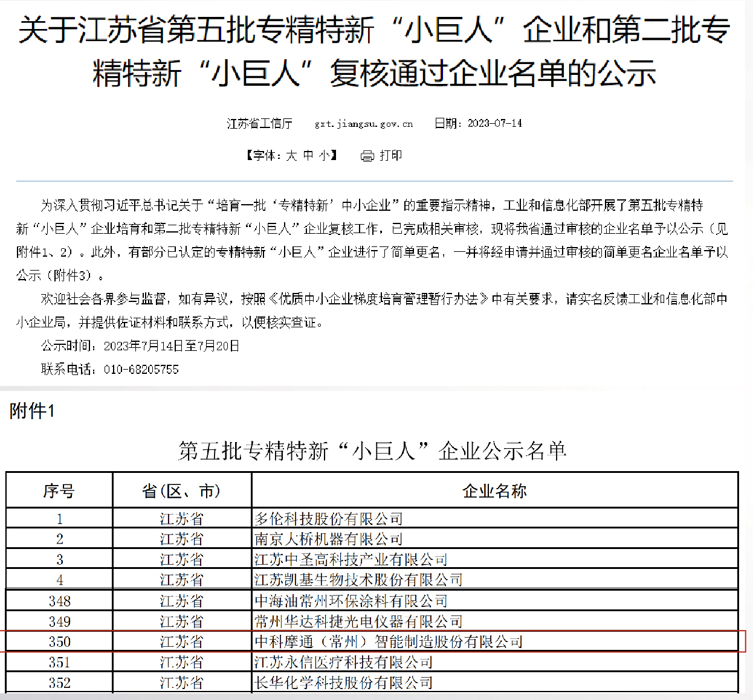The width and height of the screenshot is (753, 700).
Task: Click serial number 350 cell
Action: coord(59,641)
